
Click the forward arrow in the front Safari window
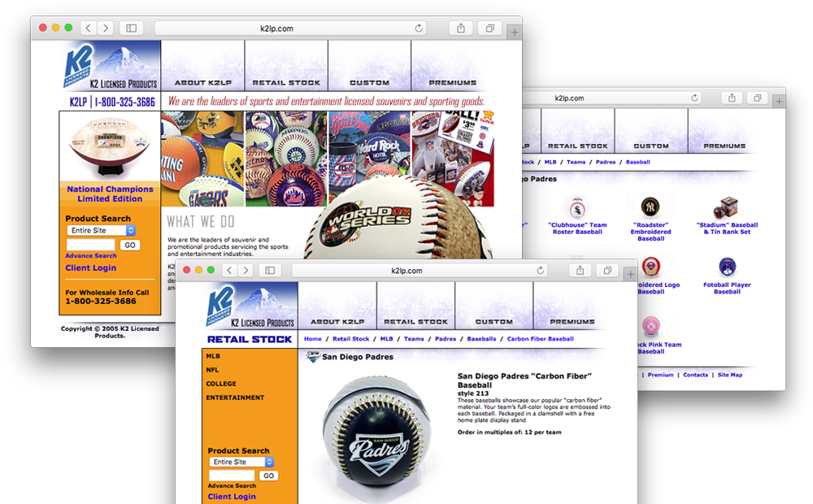click(246, 270)
